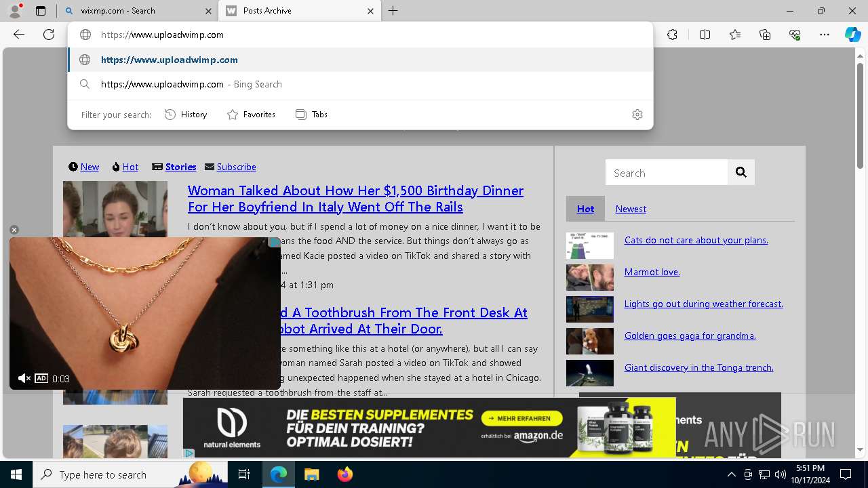Open the $1,500 Birthday Dinner article

[355, 199]
